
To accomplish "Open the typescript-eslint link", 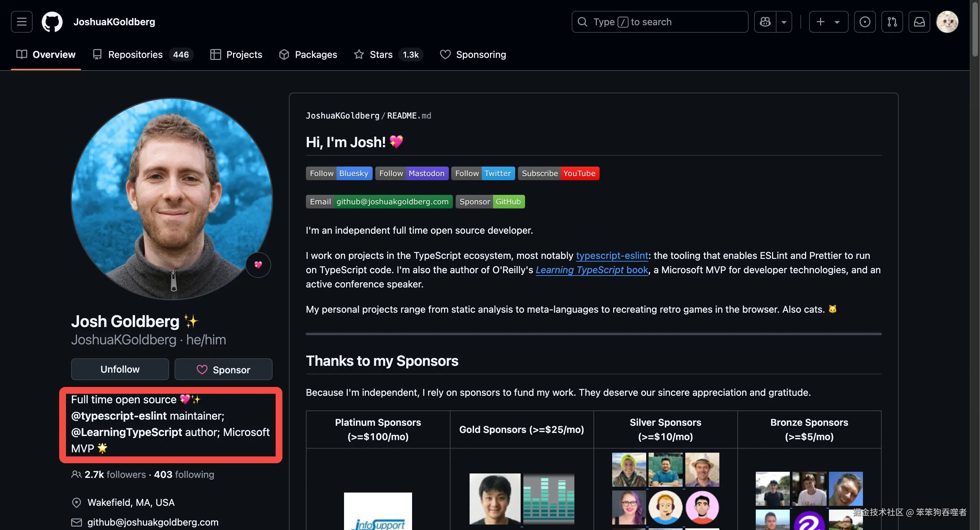I will (x=612, y=255).
